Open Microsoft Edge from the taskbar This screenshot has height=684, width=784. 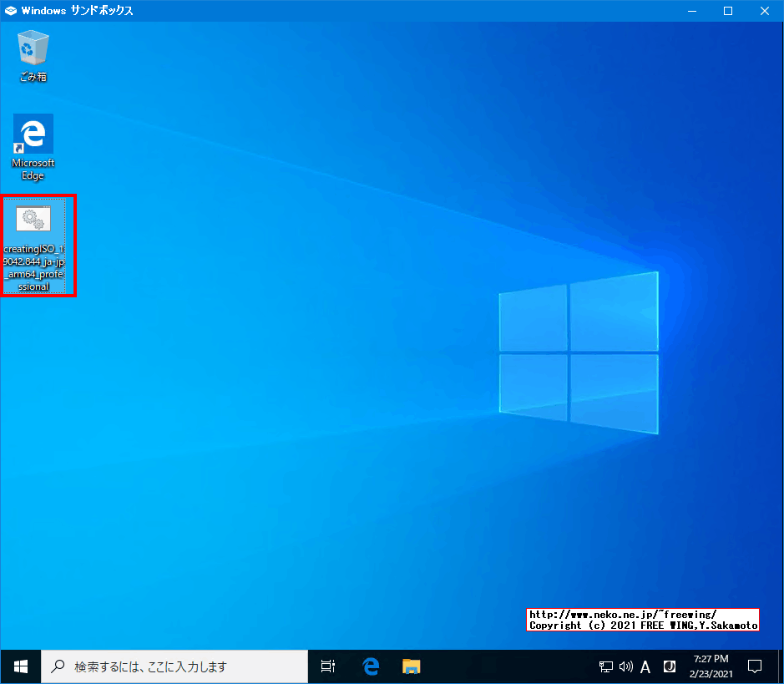pyautogui.click(x=369, y=666)
